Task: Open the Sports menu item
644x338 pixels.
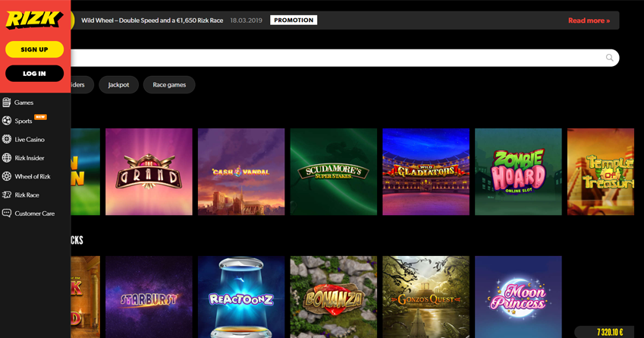Action: point(24,121)
